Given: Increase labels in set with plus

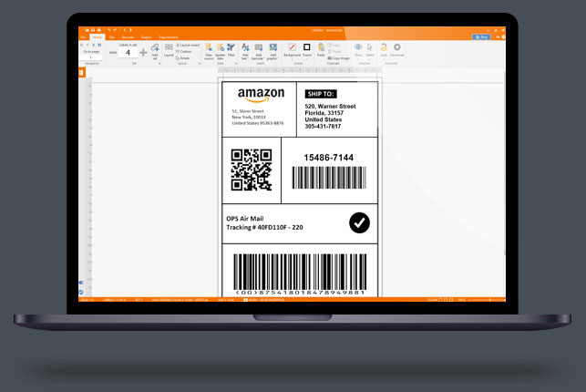Looking at the screenshot, I should click(142, 53).
